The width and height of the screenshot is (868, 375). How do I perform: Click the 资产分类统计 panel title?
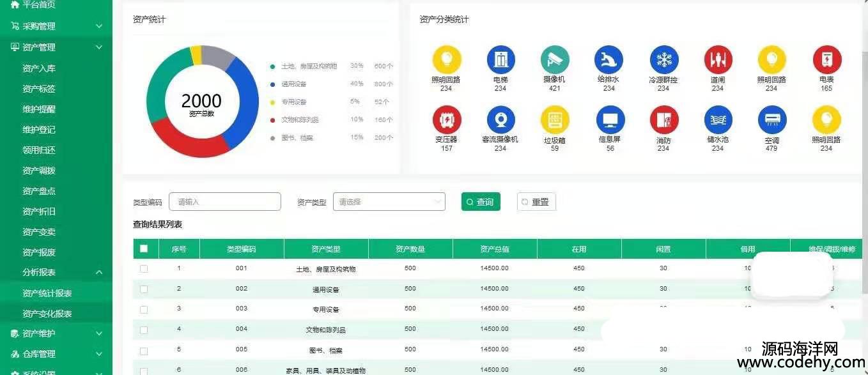(x=444, y=19)
